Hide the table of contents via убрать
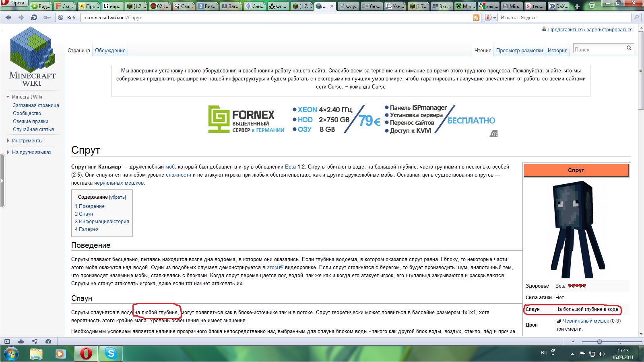The image size is (644, 362). pyautogui.click(x=117, y=197)
